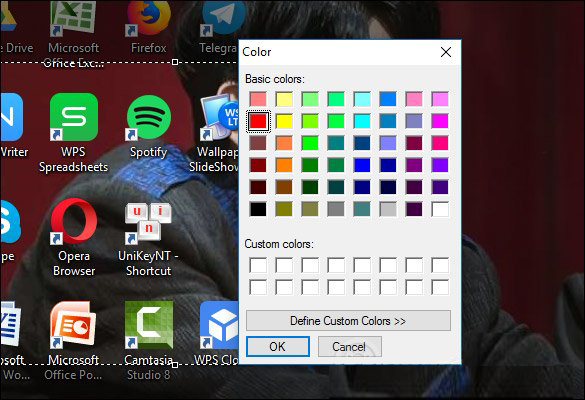This screenshot has height=400, width=585.
Task: Confirm color with the OK button
Action: coord(278,347)
